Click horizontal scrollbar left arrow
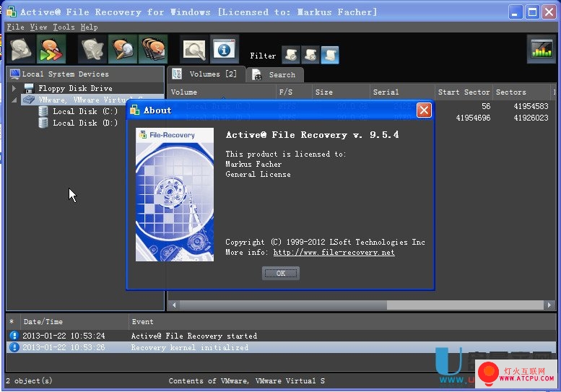Viewport: 561px width, 392px height. (174, 305)
